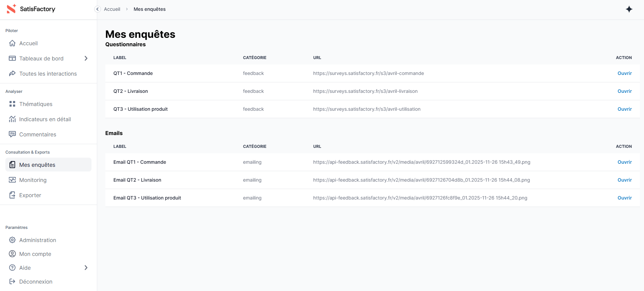The height and width of the screenshot is (291, 644).
Task: Click the SatisFactory logo icon
Action: [11, 9]
